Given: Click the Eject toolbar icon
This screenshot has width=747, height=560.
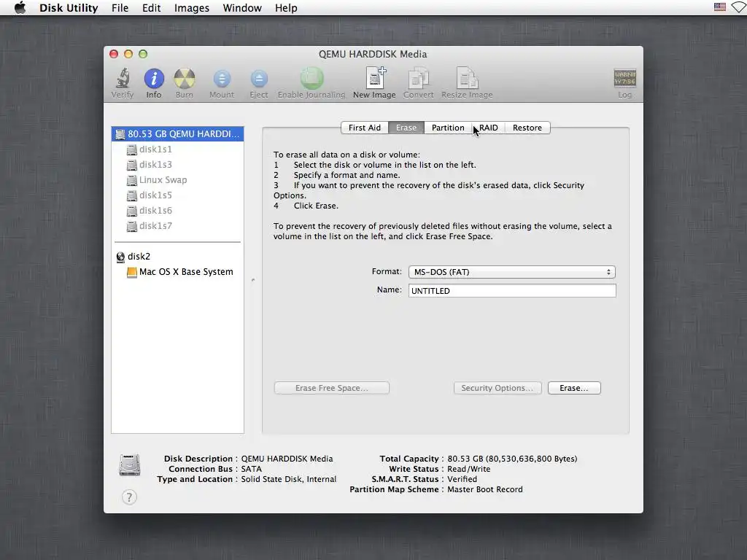Looking at the screenshot, I should (259, 79).
